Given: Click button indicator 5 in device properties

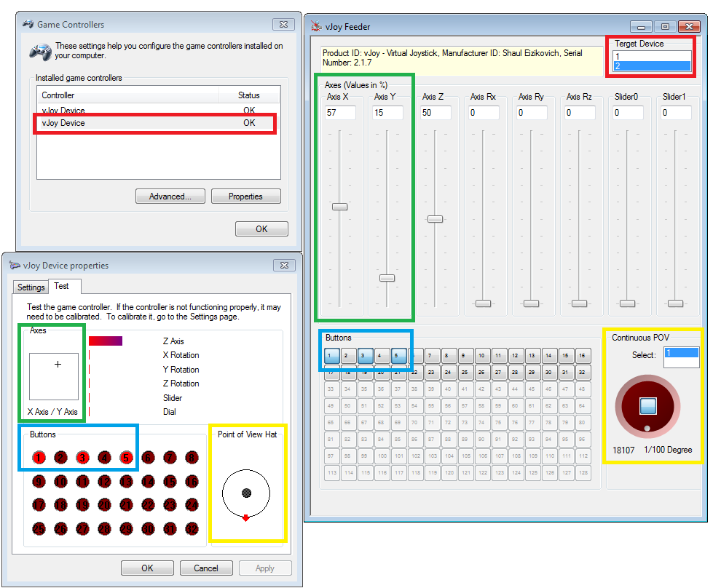Looking at the screenshot, I should 127,458.
